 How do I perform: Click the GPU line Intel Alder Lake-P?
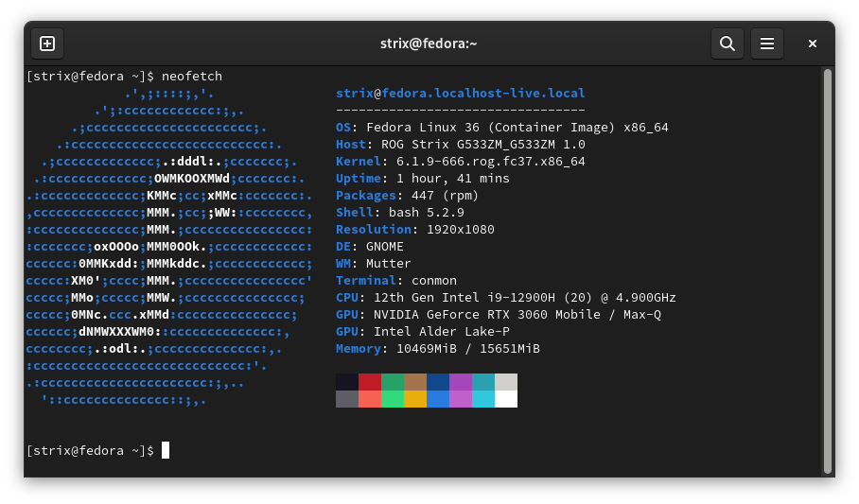pos(422,332)
